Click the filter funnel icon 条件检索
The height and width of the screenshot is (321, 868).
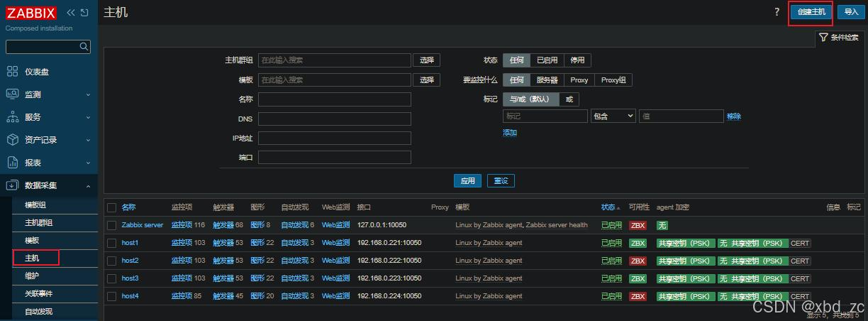pos(823,38)
